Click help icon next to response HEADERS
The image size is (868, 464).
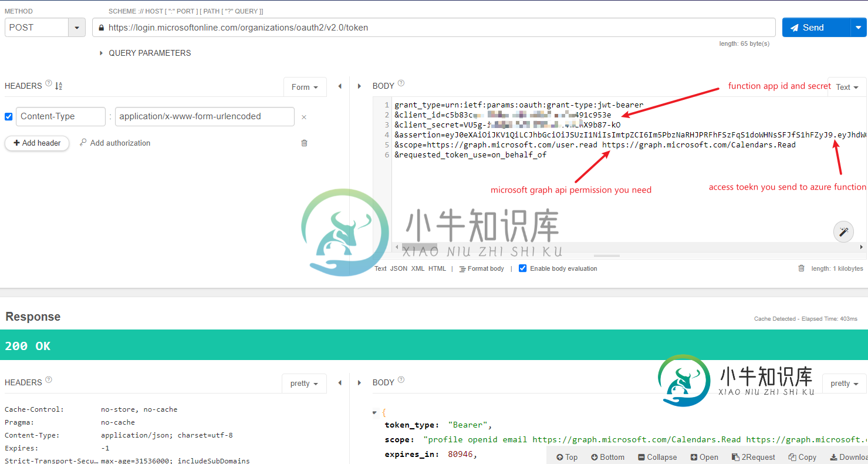(x=49, y=379)
